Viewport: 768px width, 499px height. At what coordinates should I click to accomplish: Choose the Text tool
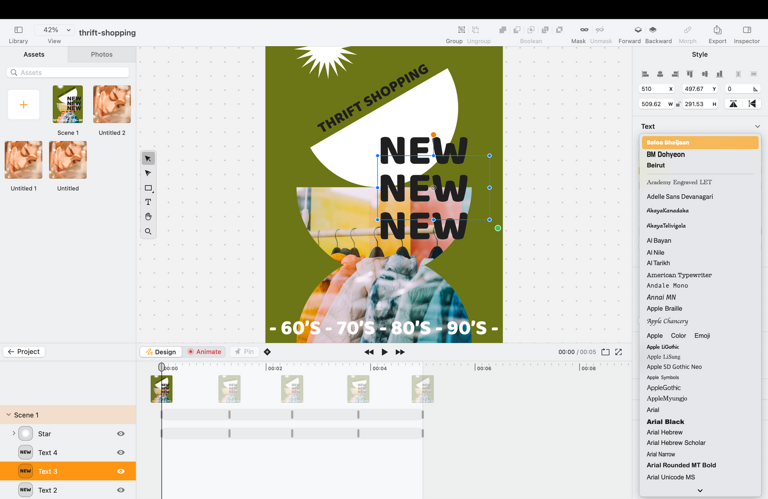pyautogui.click(x=148, y=202)
